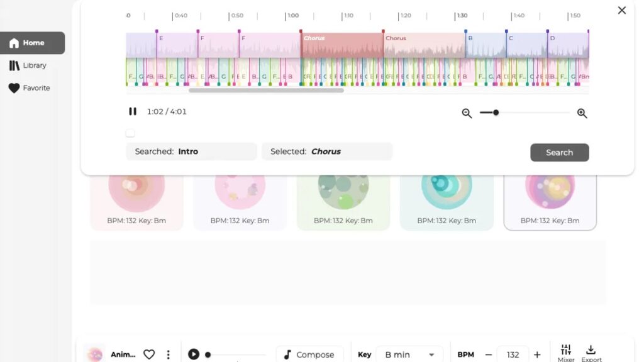Click the Compose button
Viewport: 644px width, 362px height.
pyautogui.click(x=309, y=354)
